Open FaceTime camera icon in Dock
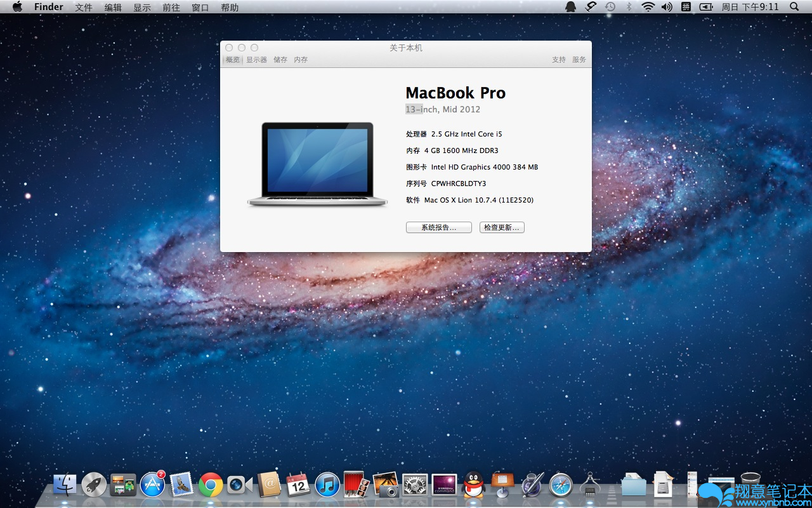 [x=240, y=485]
